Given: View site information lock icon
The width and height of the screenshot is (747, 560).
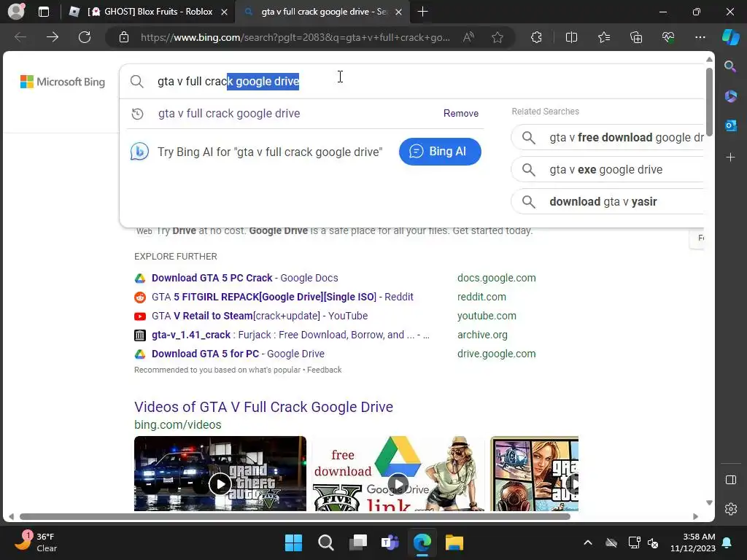Looking at the screenshot, I should click(x=124, y=37).
